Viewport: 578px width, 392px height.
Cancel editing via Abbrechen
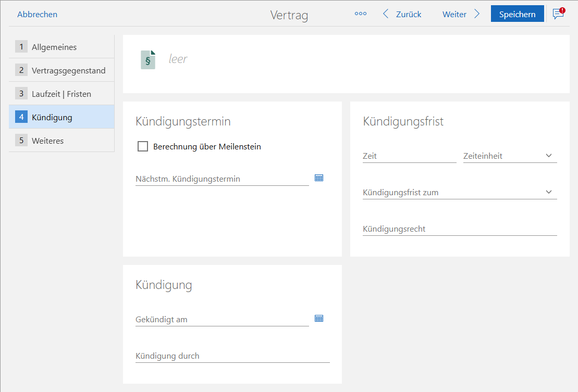point(37,14)
